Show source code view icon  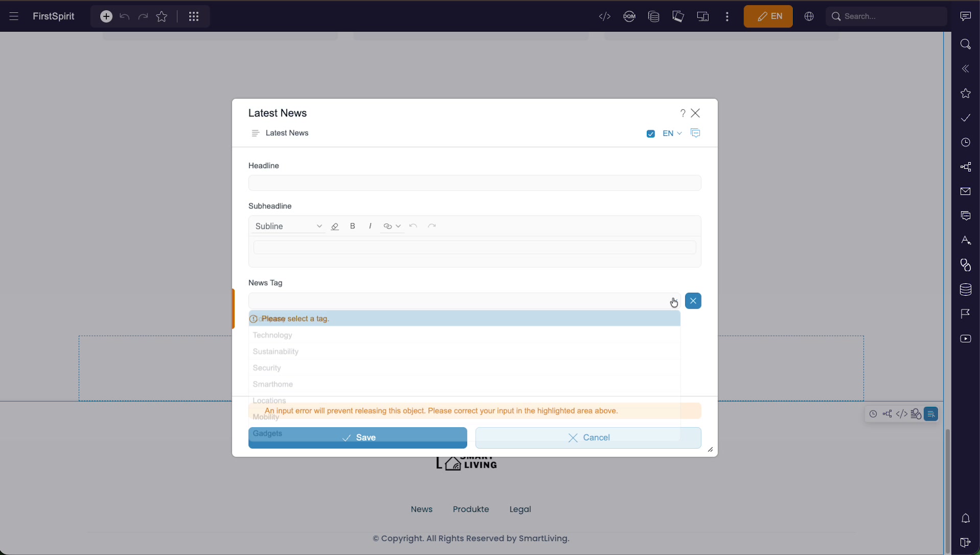pos(605,16)
